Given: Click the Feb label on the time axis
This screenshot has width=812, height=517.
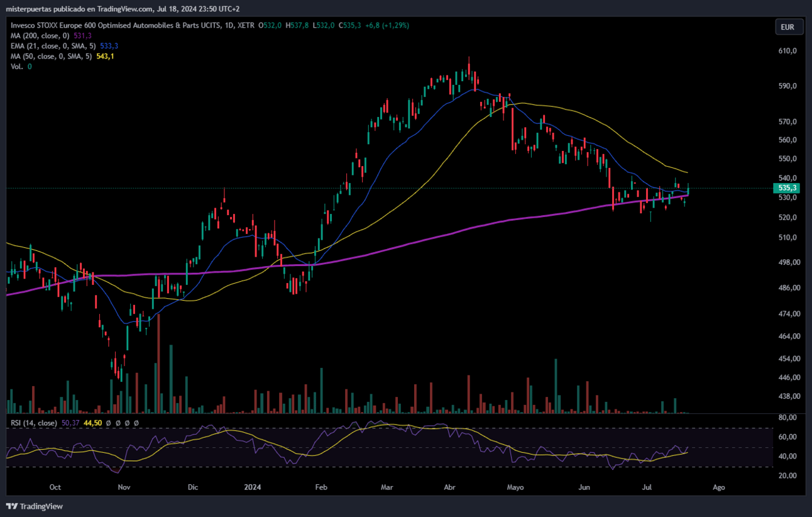Looking at the screenshot, I should (321, 487).
